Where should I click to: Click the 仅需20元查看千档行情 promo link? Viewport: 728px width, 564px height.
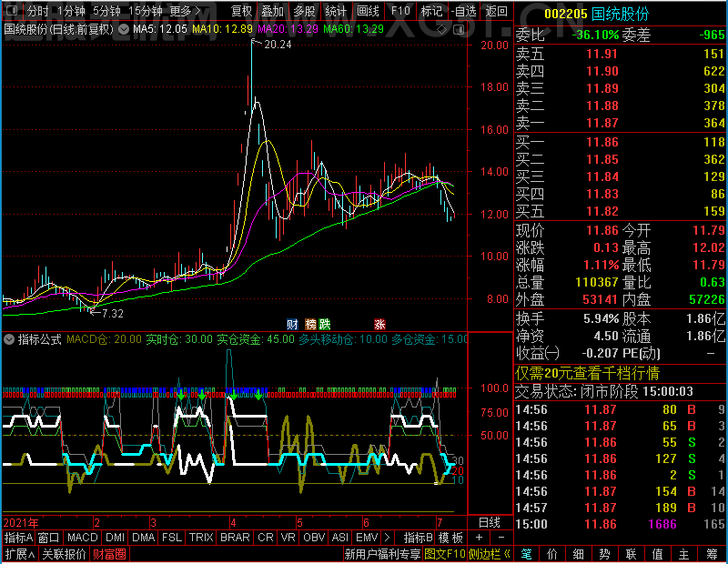coord(587,373)
